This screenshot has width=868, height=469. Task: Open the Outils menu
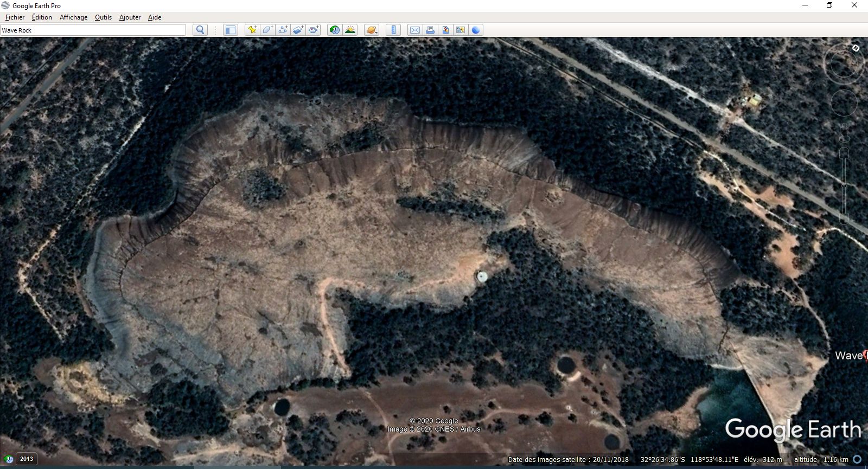[103, 17]
